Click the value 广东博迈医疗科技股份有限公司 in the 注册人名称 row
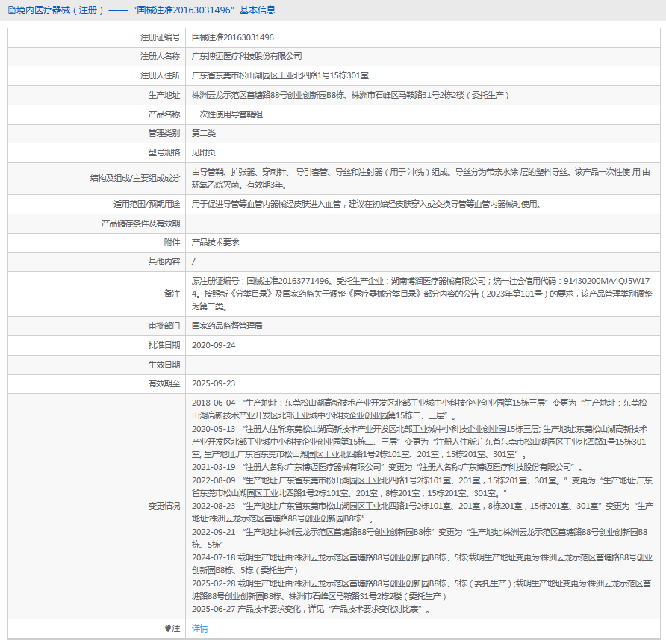This screenshot has width=666, height=644. point(247,56)
